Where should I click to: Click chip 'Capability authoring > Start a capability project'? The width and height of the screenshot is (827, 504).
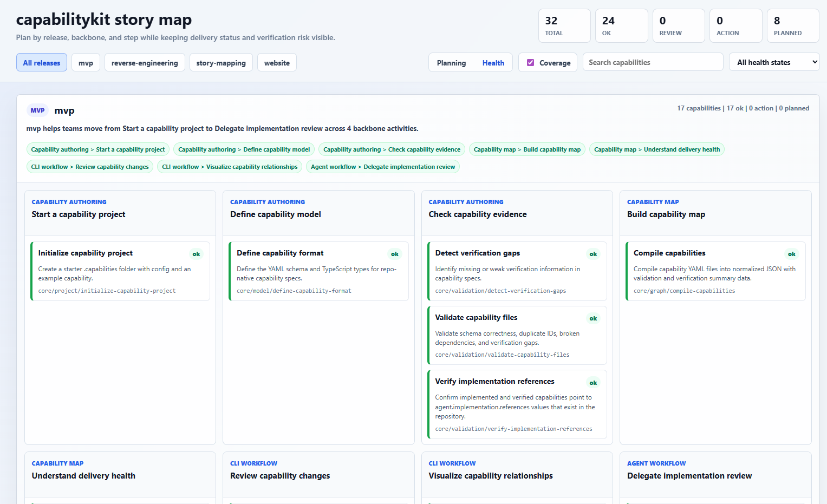[x=98, y=149]
